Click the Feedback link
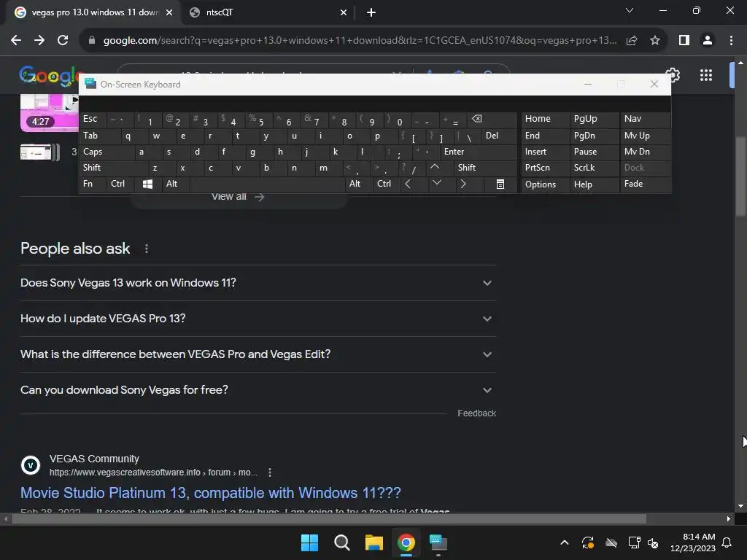 (x=476, y=413)
